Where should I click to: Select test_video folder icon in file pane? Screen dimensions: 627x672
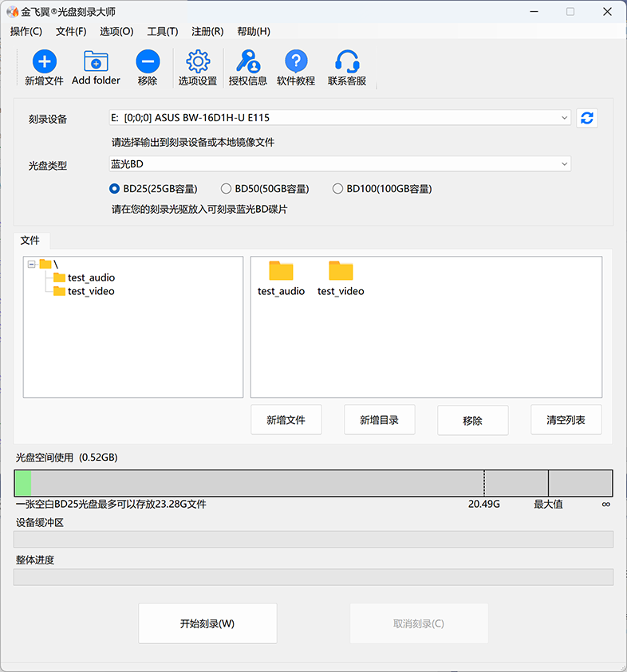click(x=341, y=271)
